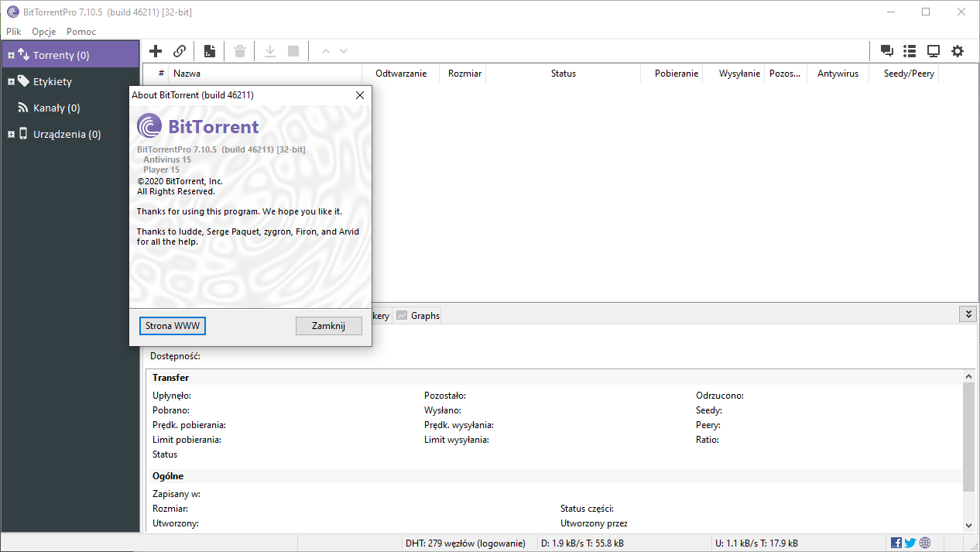
Task: Click the Zamknij button in About dialog
Action: click(x=328, y=326)
